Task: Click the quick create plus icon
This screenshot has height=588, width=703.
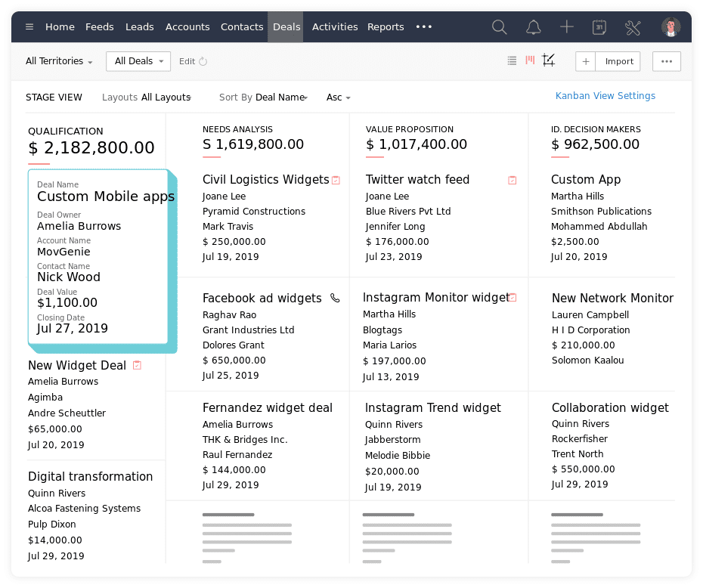Action: point(566,27)
